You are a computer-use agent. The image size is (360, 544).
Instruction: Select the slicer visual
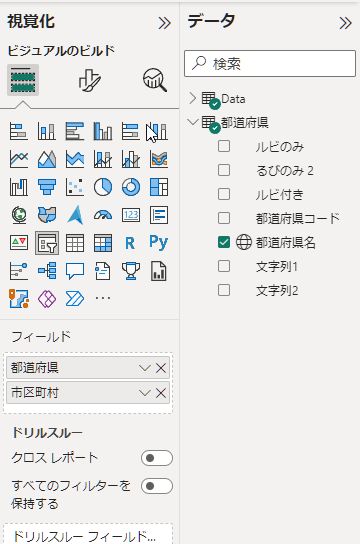coord(47,243)
